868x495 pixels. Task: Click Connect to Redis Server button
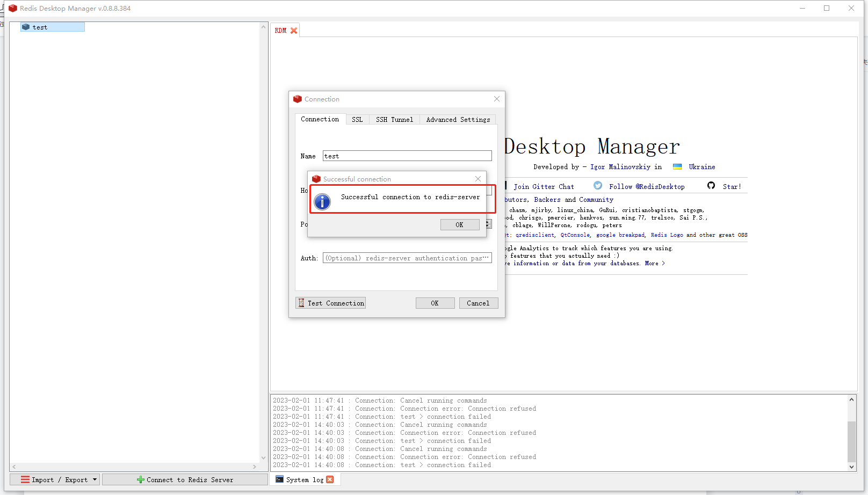point(185,480)
